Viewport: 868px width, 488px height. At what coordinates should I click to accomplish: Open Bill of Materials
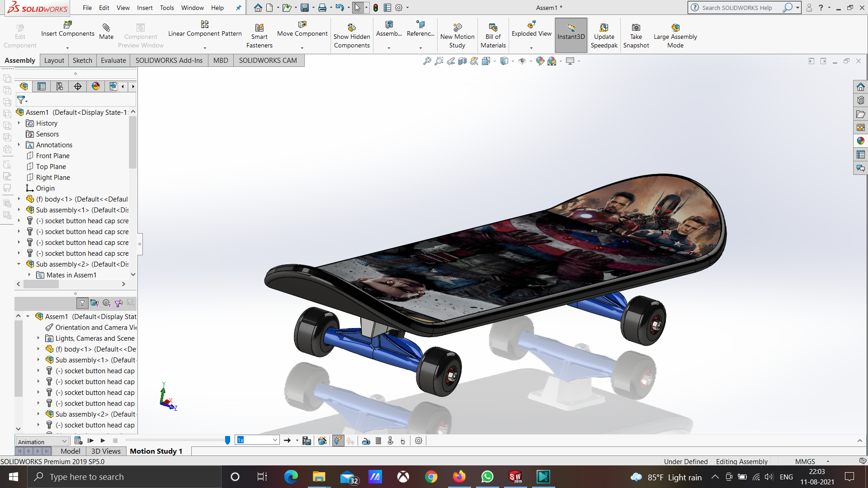[x=493, y=36]
